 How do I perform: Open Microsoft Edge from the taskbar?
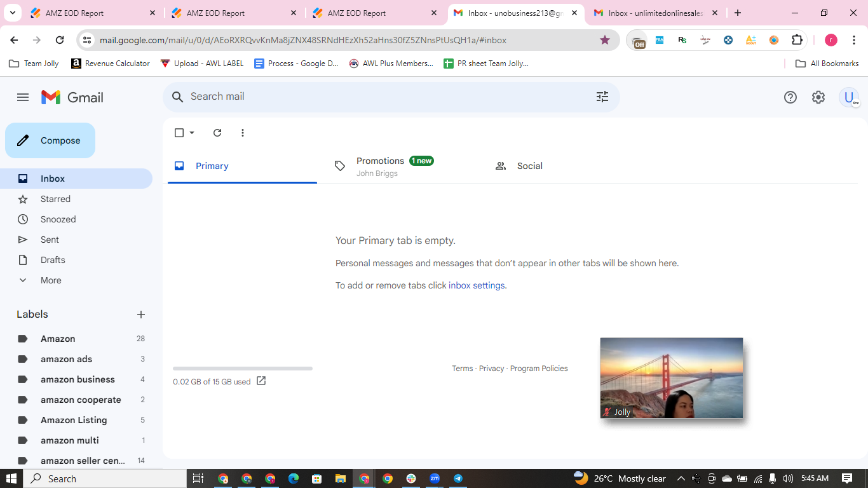(294, 478)
